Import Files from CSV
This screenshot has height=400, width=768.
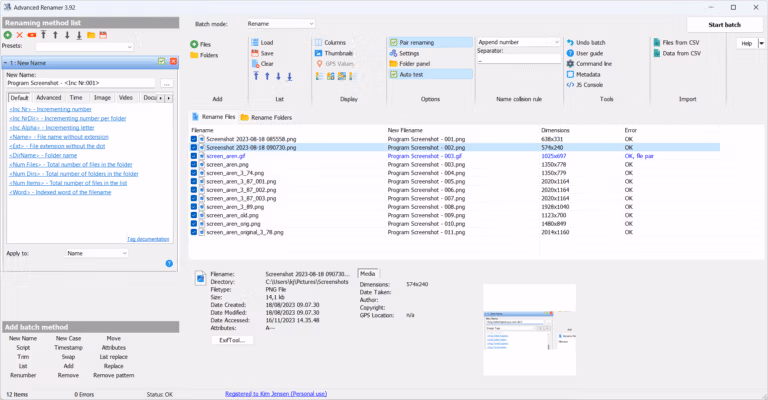(676, 43)
